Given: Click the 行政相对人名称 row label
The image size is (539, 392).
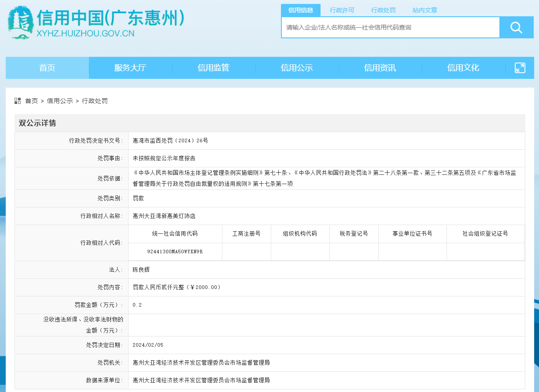Looking at the screenshot, I should pos(102,216).
